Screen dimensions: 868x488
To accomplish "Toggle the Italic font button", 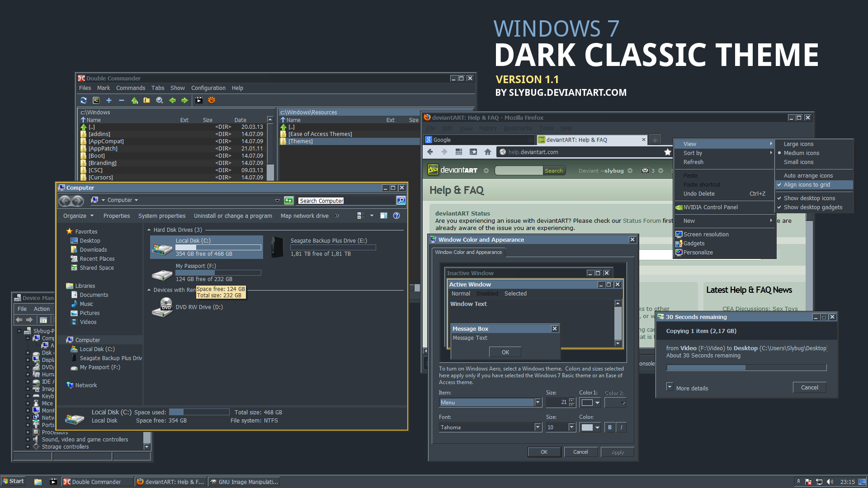I will [621, 427].
